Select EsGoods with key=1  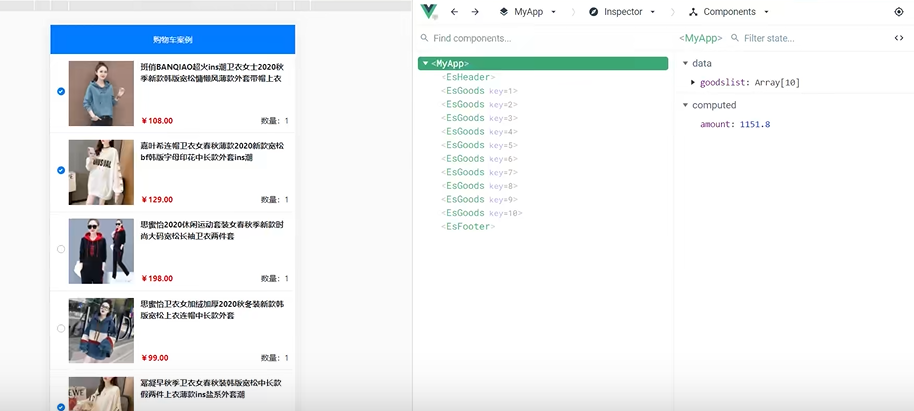pyautogui.click(x=479, y=90)
